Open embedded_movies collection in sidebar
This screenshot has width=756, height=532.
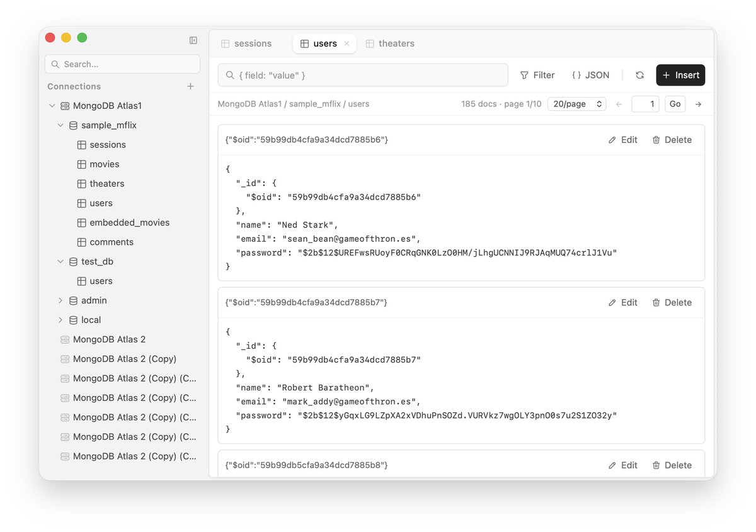pyautogui.click(x=129, y=222)
